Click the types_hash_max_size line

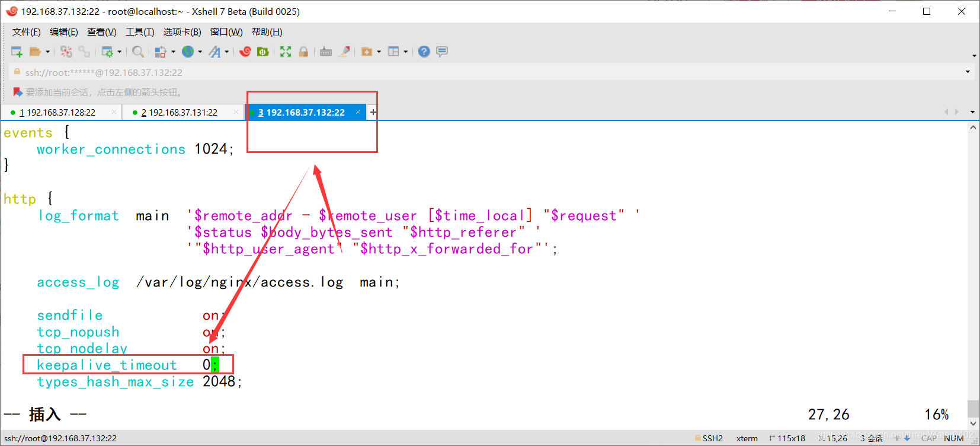(x=140, y=381)
